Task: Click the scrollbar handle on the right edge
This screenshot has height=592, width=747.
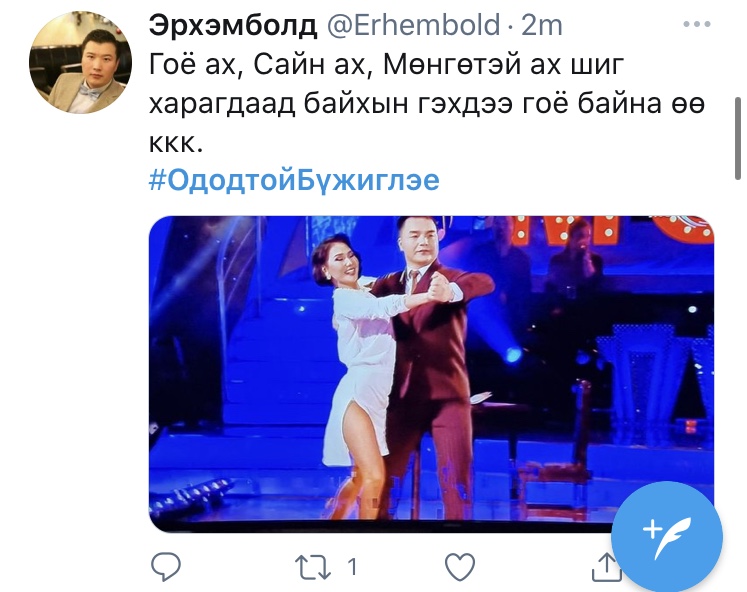Action: pyautogui.click(x=738, y=138)
